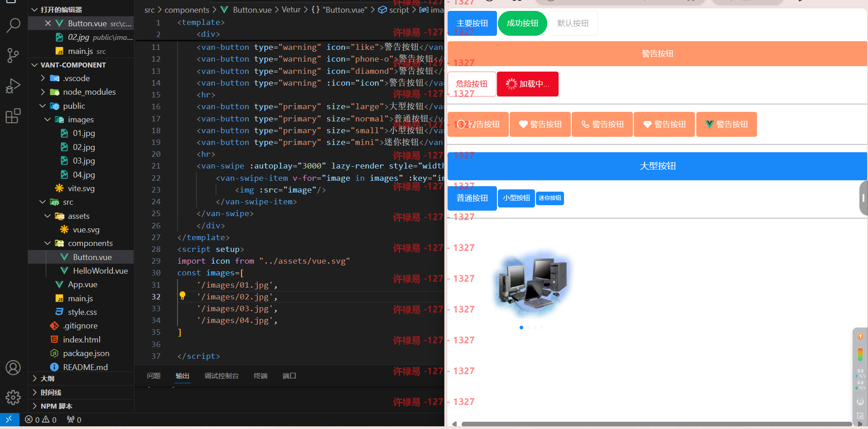Open main.js in the open editors list

tap(81, 51)
